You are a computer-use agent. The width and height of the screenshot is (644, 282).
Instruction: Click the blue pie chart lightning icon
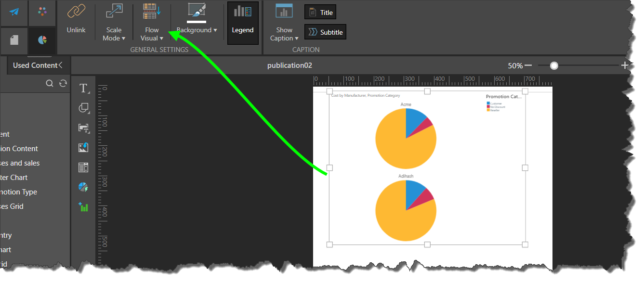[83, 187]
